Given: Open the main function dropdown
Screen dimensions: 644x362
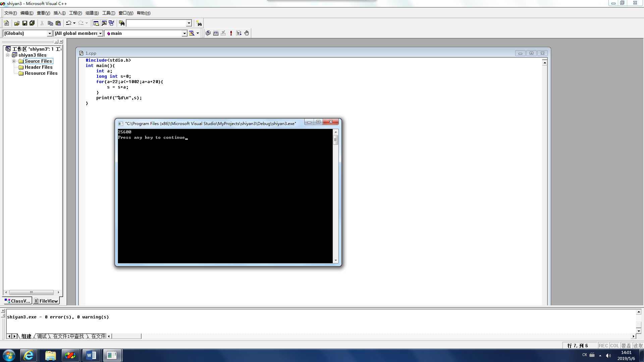Looking at the screenshot, I should [x=184, y=33].
